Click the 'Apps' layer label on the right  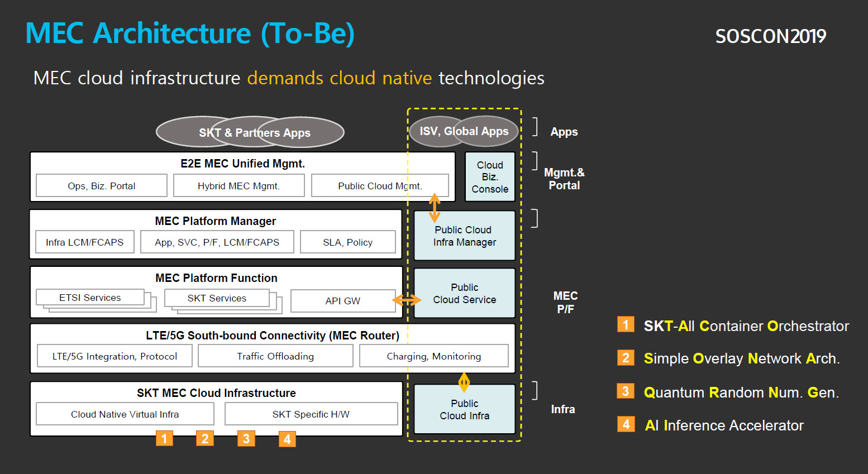pyautogui.click(x=564, y=132)
